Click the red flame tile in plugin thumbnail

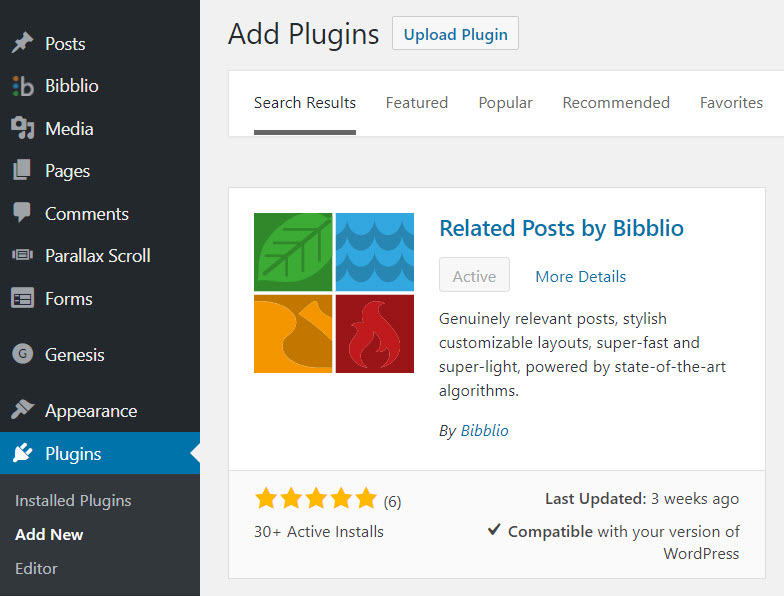coord(374,334)
